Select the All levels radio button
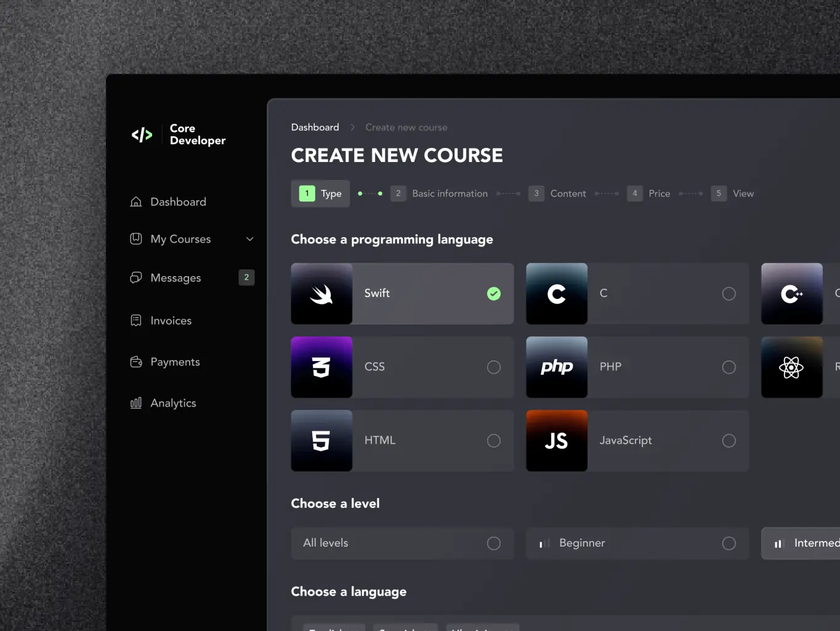 (x=493, y=543)
